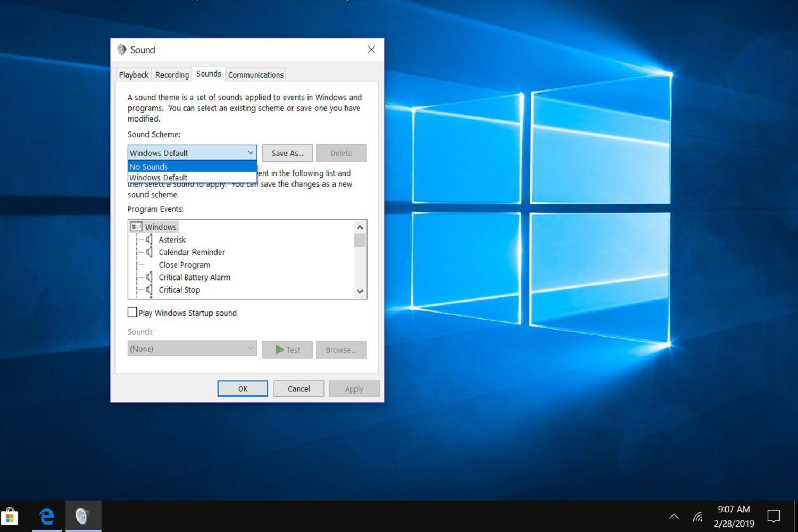Click the Delete scheme button

[341, 153]
